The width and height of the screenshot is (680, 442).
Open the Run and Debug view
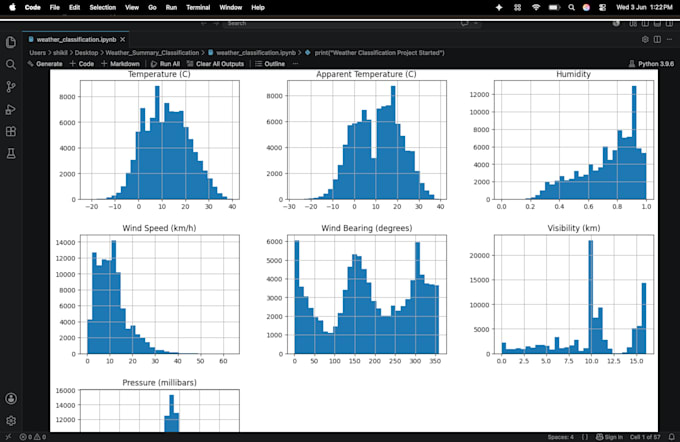[x=11, y=109]
